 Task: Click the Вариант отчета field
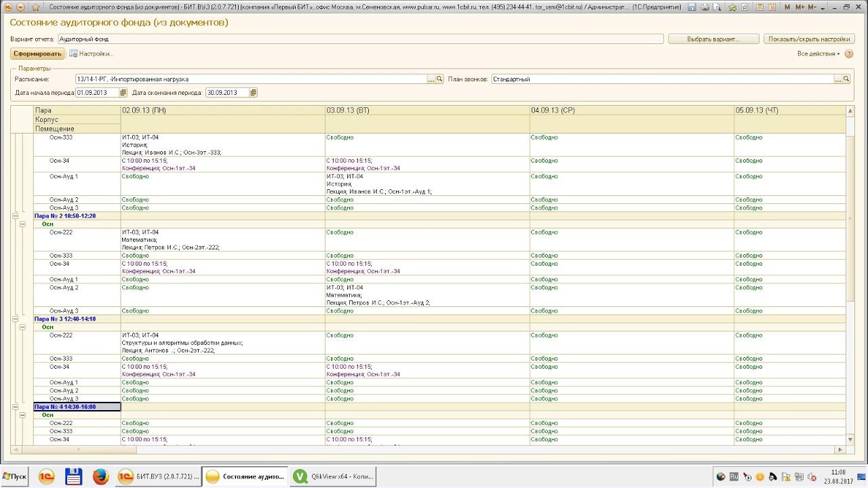(x=360, y=39)
